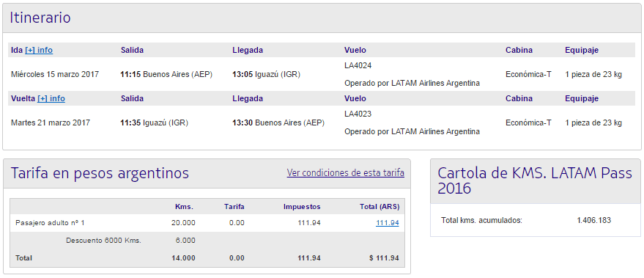This screenshot has height=278, width=644.
Task: Click the Salida header in Vuelta row
Action: (133, 99)
